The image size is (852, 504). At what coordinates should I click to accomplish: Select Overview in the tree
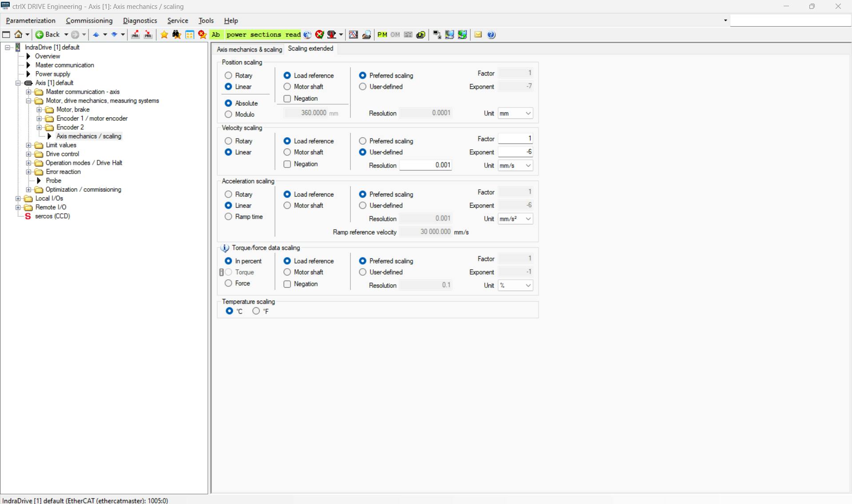tap(48, 56)
